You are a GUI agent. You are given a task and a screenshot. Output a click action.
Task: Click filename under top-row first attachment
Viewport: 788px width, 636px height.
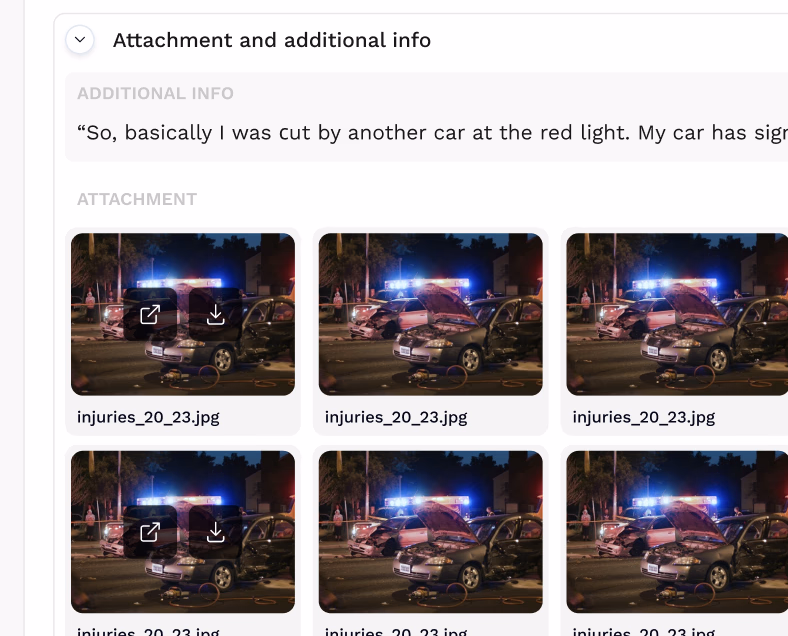(148, 417)
